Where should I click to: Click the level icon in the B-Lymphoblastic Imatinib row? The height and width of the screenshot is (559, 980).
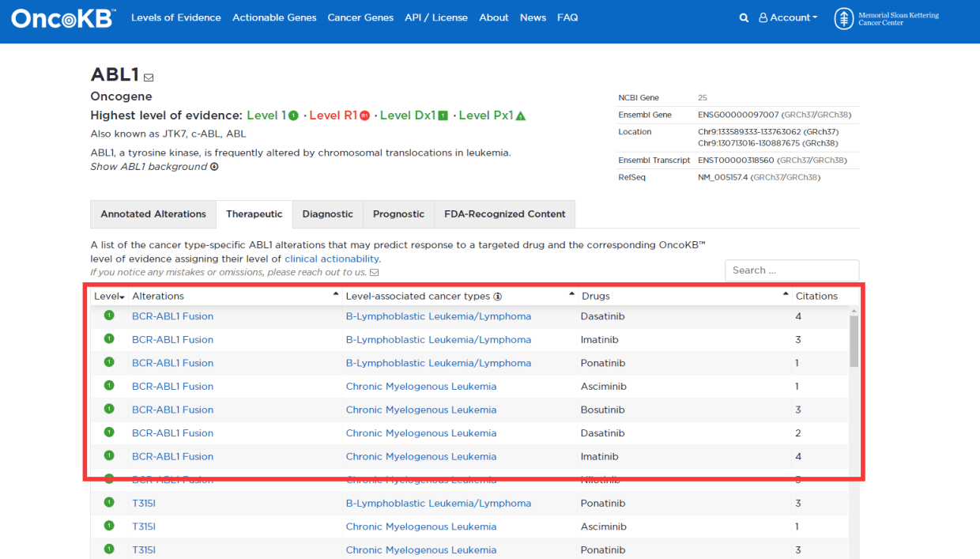[109, 339]
